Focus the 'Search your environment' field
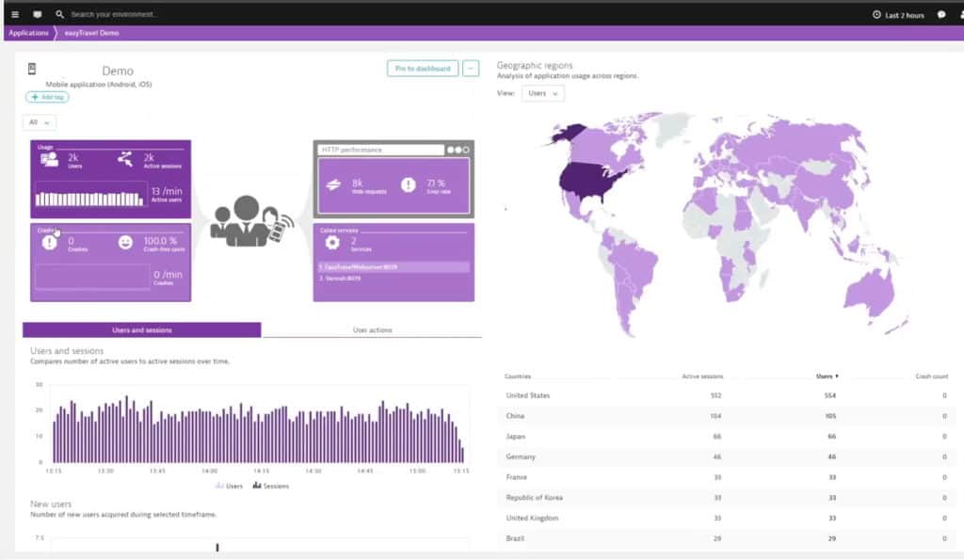The width and height of the screenshot is (964, 560). point(114,14)
